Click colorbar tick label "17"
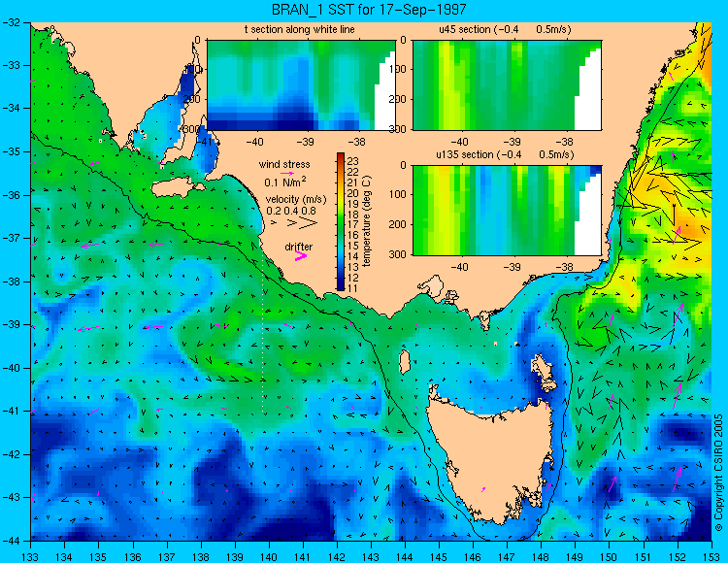This screenshot has width=728, height=563. click(353, 225)
